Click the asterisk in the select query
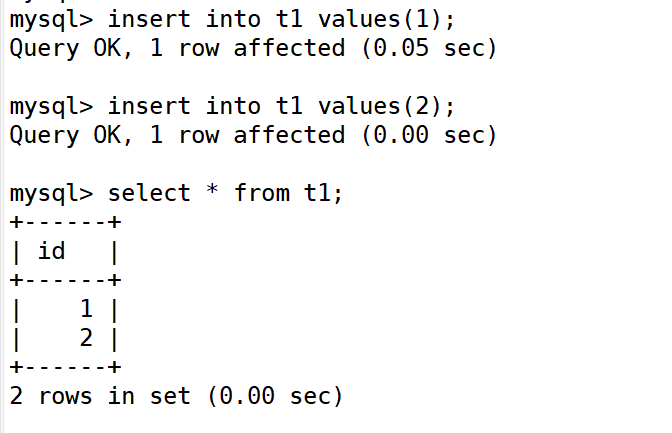 pos(212,190)
